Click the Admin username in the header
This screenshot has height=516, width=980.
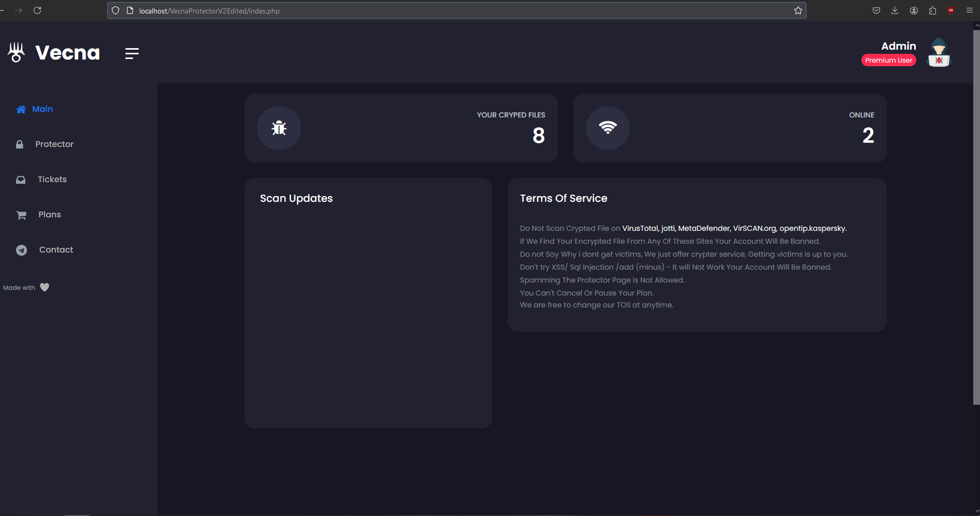[899, 46]
